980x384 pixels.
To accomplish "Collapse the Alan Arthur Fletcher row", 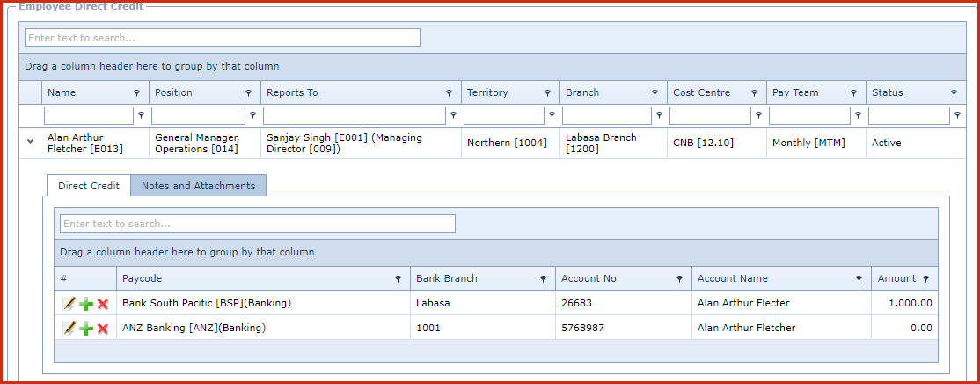I will pyautogui.click(x=31, y=140).
